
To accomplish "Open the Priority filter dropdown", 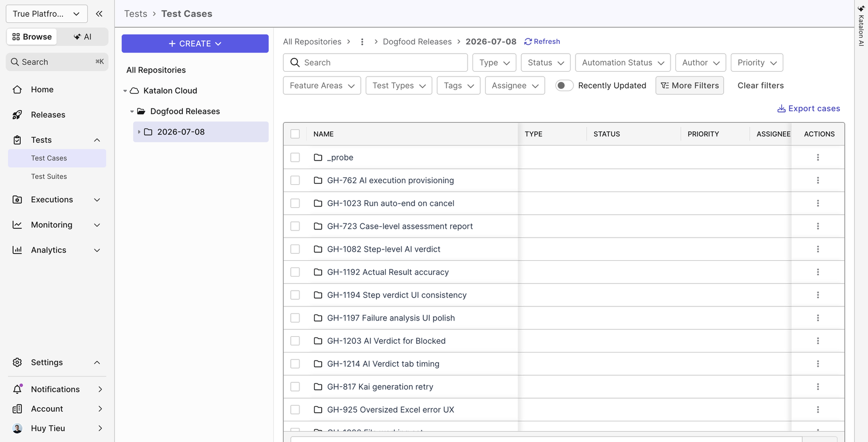I will click(x=757, y=62).
